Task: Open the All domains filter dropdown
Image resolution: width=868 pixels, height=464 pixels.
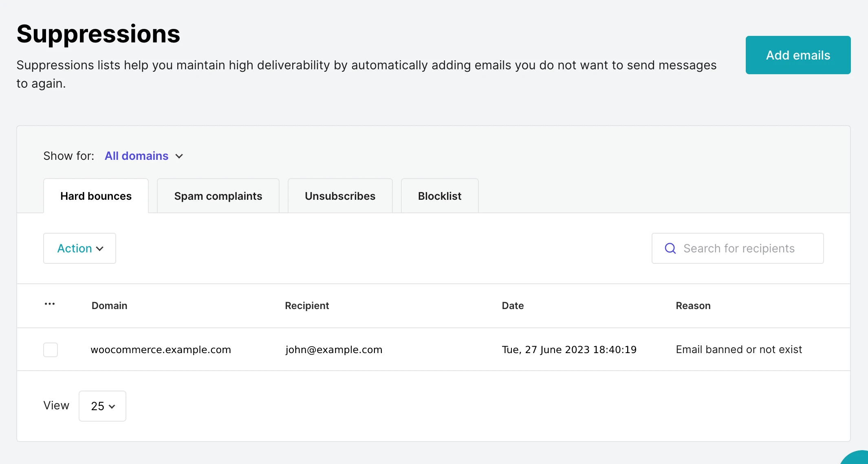Action: pyautogui.click(x=137, y=156)
